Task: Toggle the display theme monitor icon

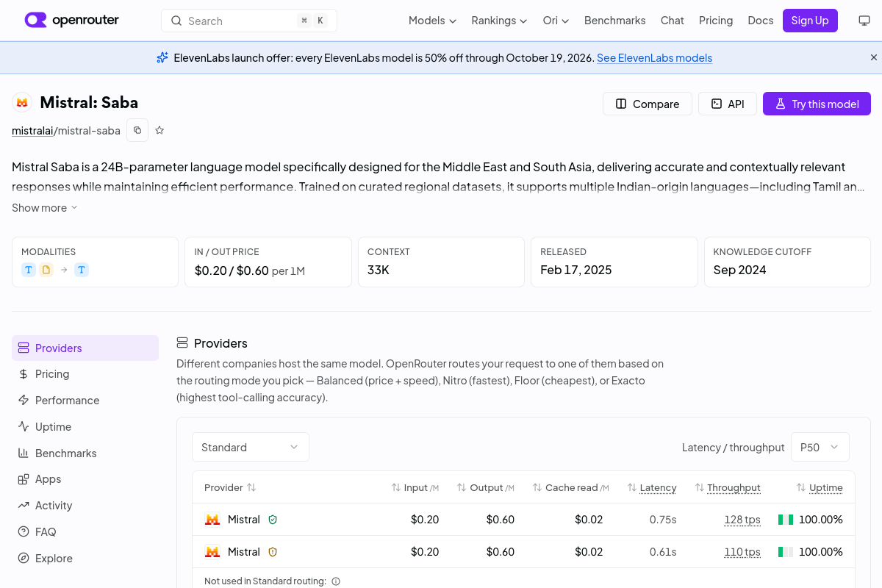Action: 864,21
